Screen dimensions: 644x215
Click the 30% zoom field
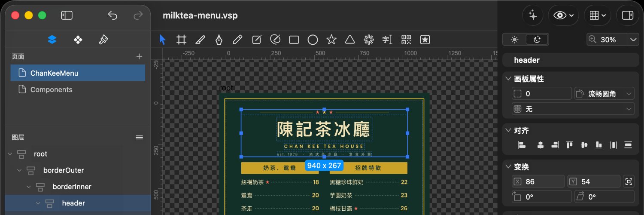(x=608, y=40)
